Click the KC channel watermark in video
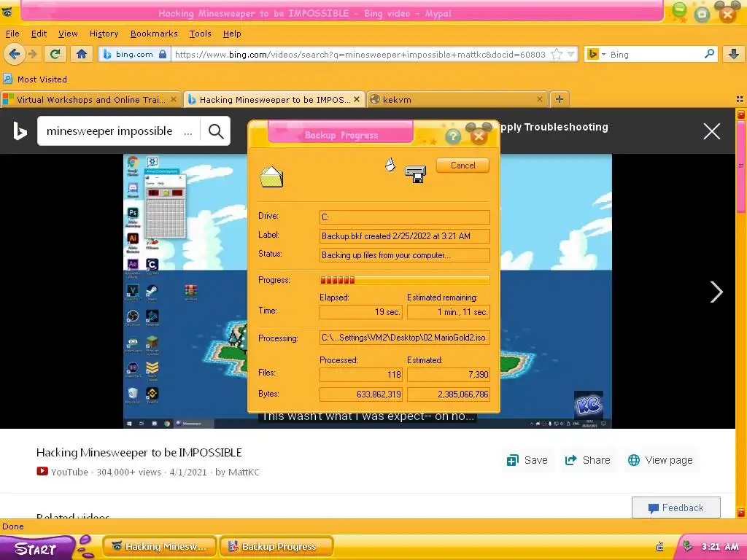747x560 pixels. pyautogui.click(x=589, y=405)
